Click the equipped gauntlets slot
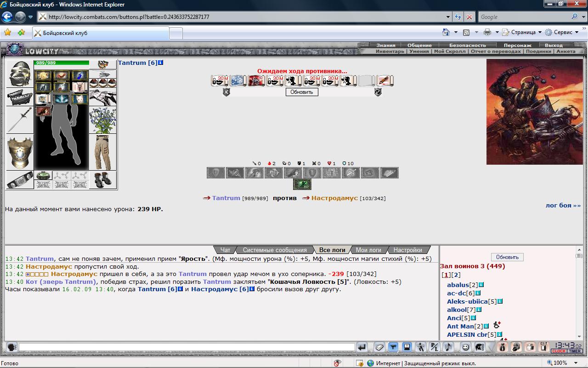The image size is (588, 368). (102, 97)
